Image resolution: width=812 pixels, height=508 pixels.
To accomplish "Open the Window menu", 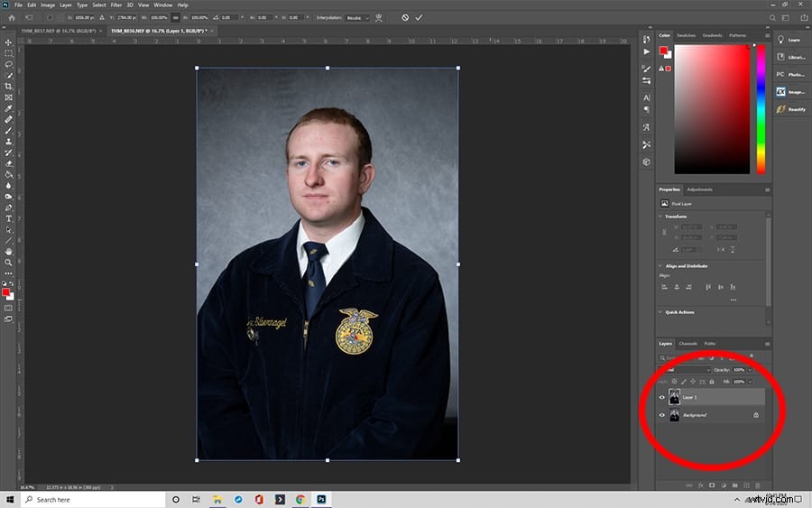I will 162,5.
